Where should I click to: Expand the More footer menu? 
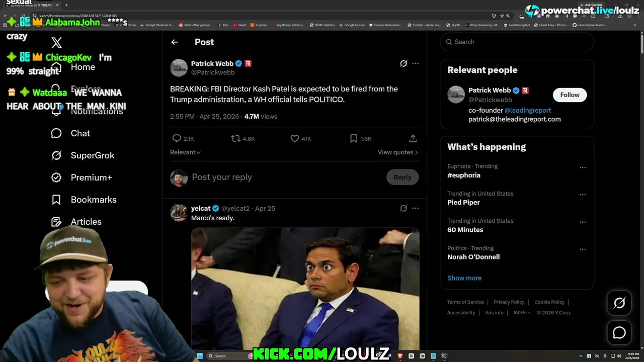522,313
